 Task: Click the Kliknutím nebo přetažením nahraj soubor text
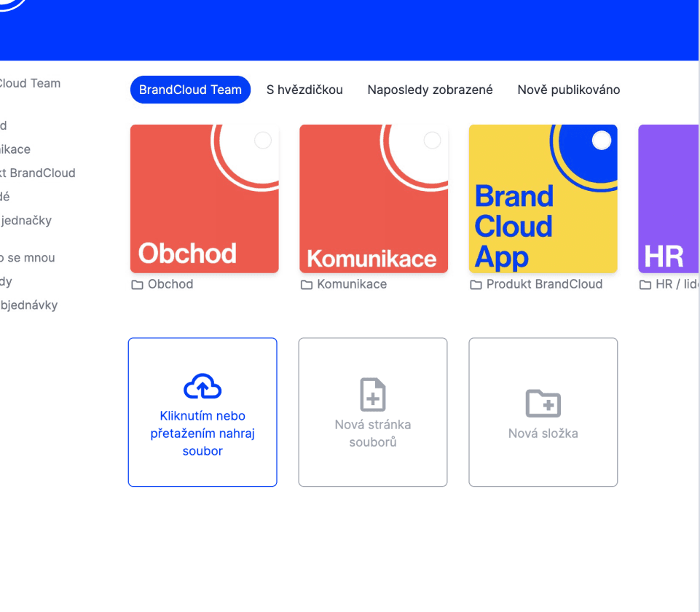(202, 433)
